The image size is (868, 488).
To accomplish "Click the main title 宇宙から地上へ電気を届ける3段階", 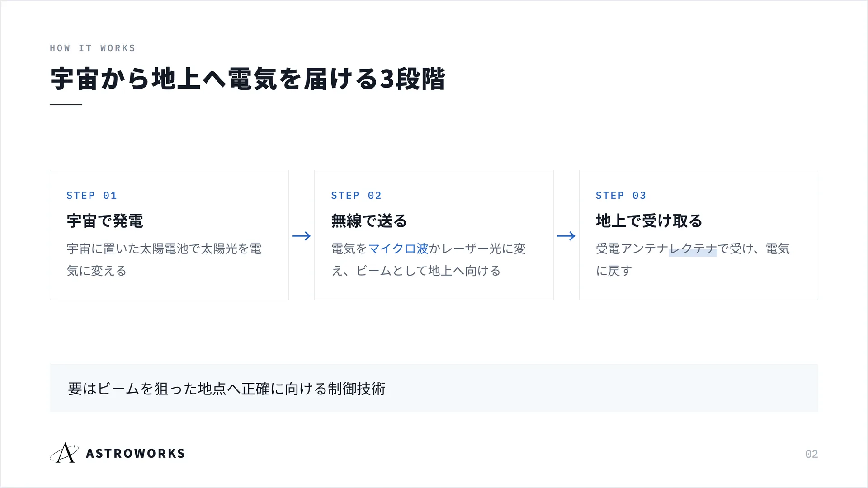I will click(x=248, y=79).
